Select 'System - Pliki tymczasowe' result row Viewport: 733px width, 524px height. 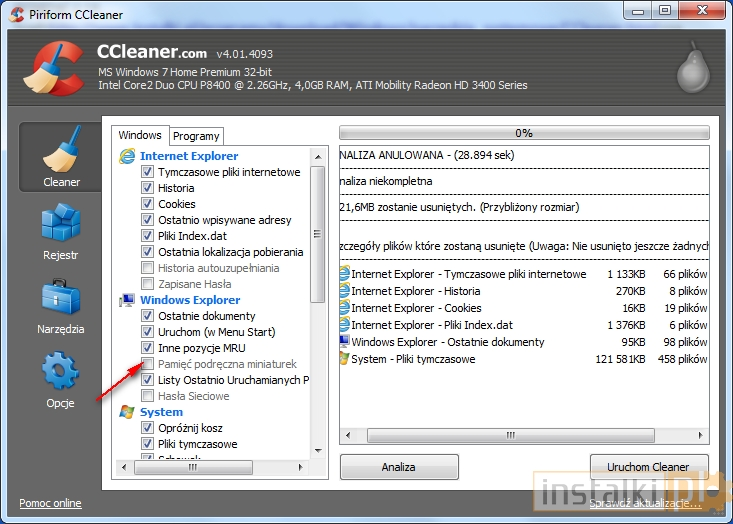(x=524, y=359)
